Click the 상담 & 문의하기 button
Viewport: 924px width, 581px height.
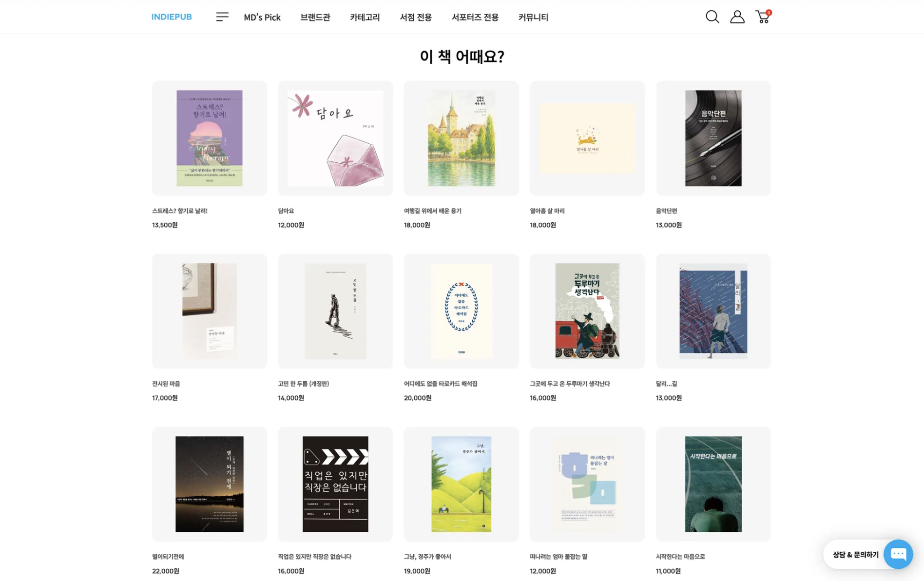point(855,554)
